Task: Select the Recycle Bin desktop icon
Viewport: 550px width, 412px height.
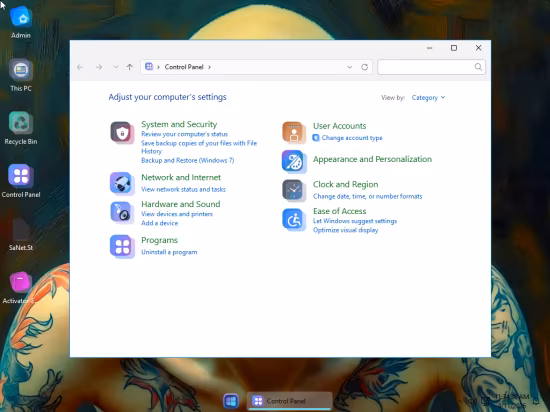Action: 21,128
